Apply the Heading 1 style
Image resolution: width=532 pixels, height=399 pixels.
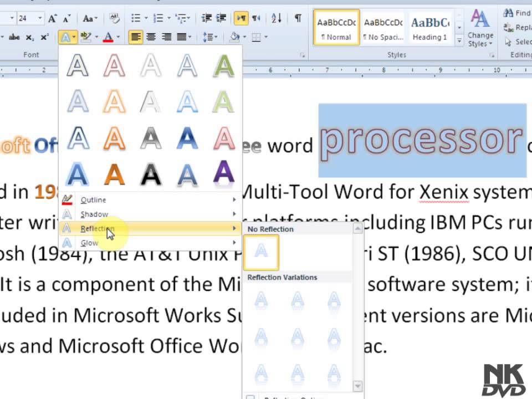[x=429, y=28]
